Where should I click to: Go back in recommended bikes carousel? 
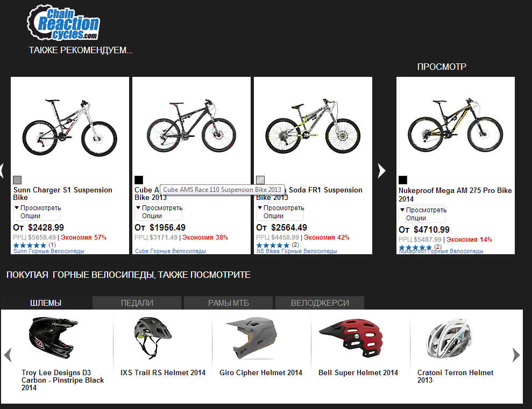click(x=2, y=170)
